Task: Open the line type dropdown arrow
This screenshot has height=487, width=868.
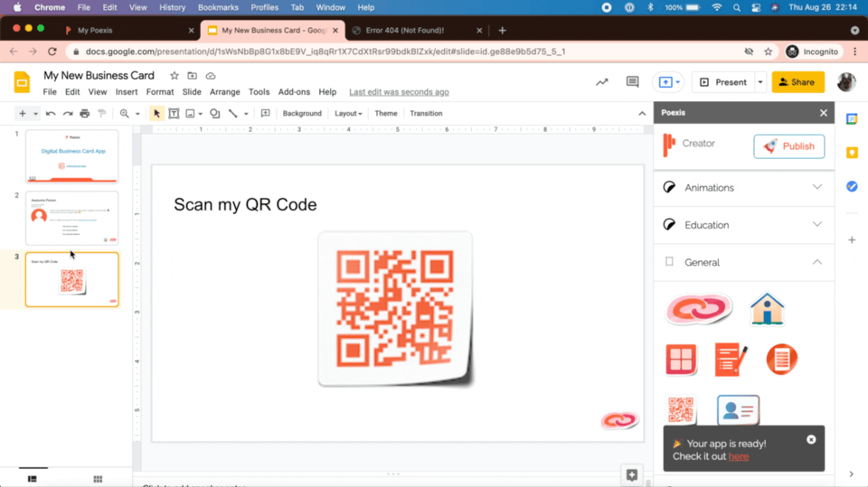Action: coord(246,114)
